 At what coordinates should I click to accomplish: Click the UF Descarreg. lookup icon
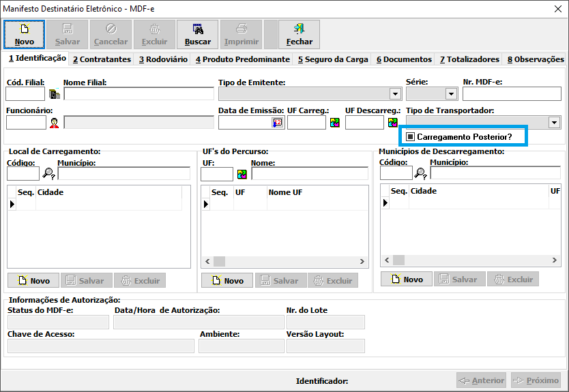coord(393,123)
